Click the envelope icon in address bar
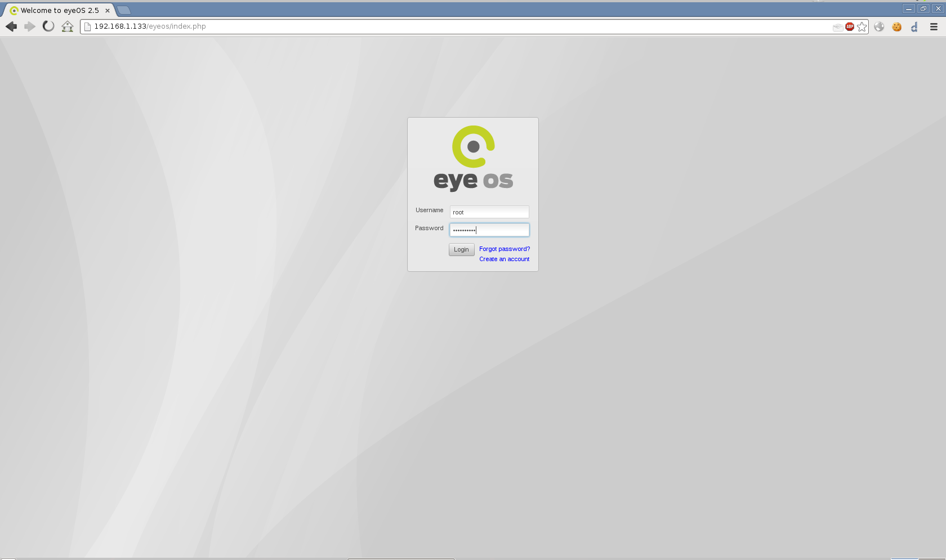 [x=837, y=27]
